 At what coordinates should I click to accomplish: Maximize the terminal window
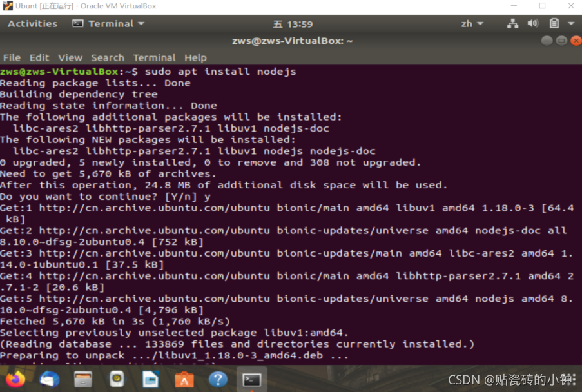coord(561,41)
